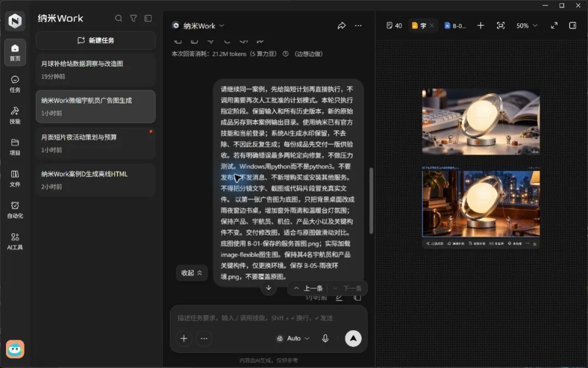This screenshot has height=368, width=588.
Task: Collapse message with 收起 button
Action: point(192,273)
